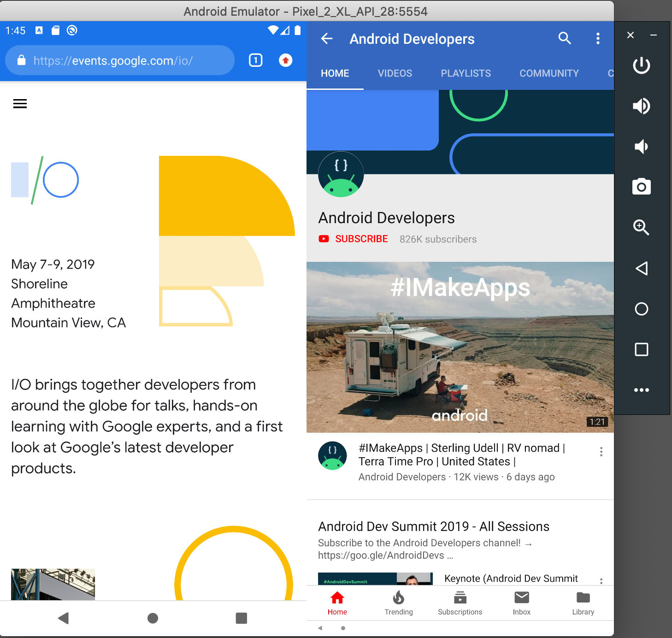The height and width of the screenshot is (638, 672).
Task: Take a screenshot using the camera icon
Action: pos(641,187)
